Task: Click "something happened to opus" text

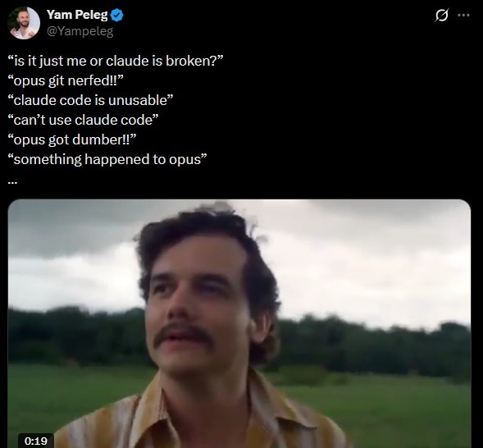Action: pos(107,159)
